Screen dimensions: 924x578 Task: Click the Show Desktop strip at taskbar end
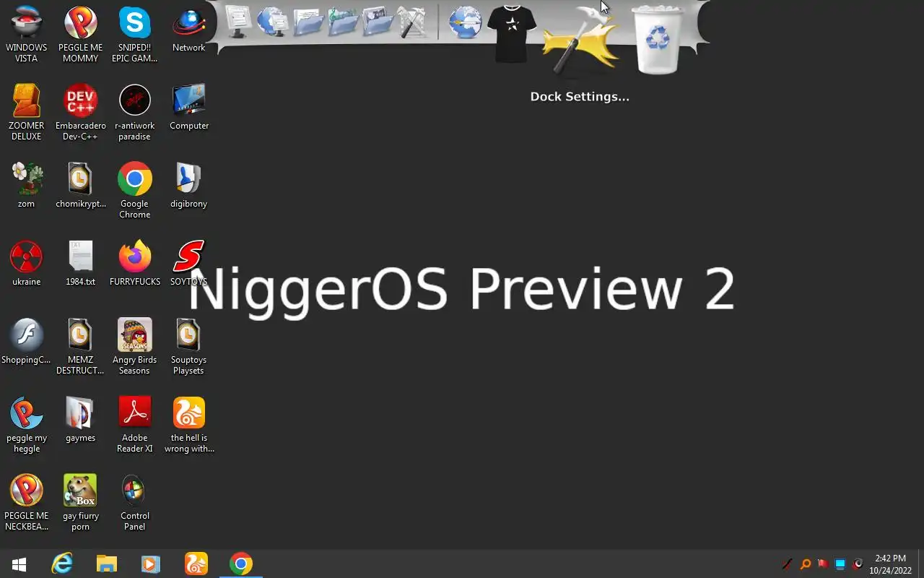(x=920, y=564)
